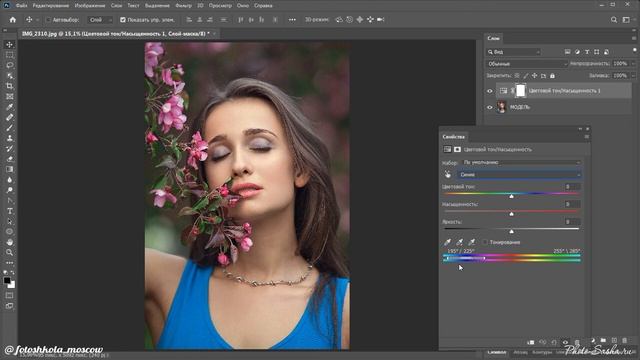Open the Непрозрачность opacity arrow
The height and width of the screenshot is (360, 640).
tap(633, 64)
